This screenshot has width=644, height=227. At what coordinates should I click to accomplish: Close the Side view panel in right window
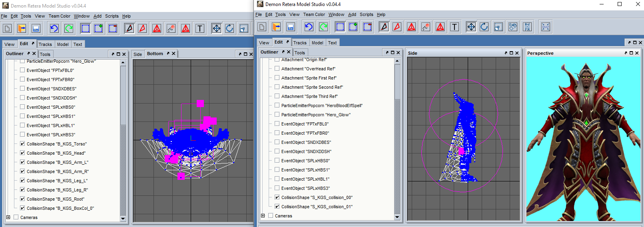point(517,53)
